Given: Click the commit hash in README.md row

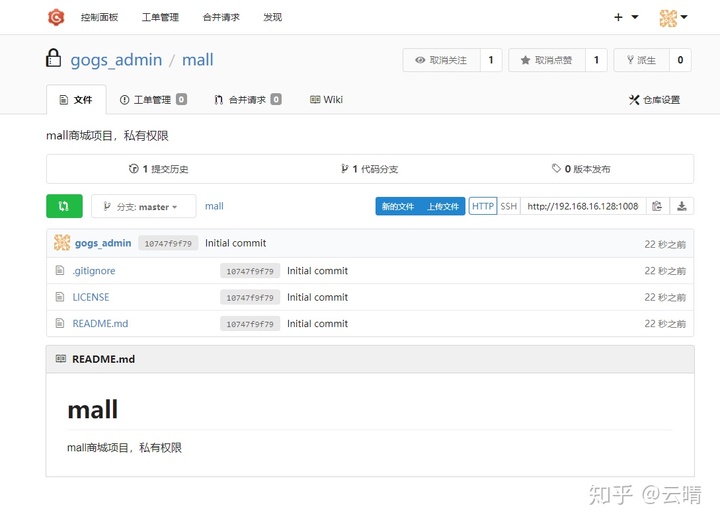Looking at the screenshot, I should point(250,324).
